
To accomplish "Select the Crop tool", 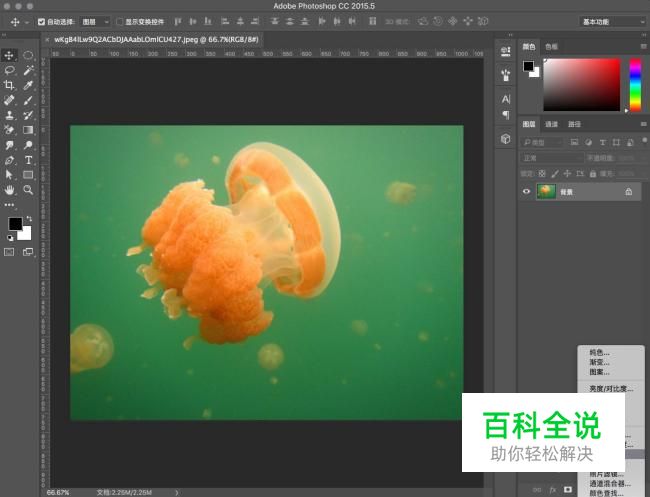I will tap(10, 85).
